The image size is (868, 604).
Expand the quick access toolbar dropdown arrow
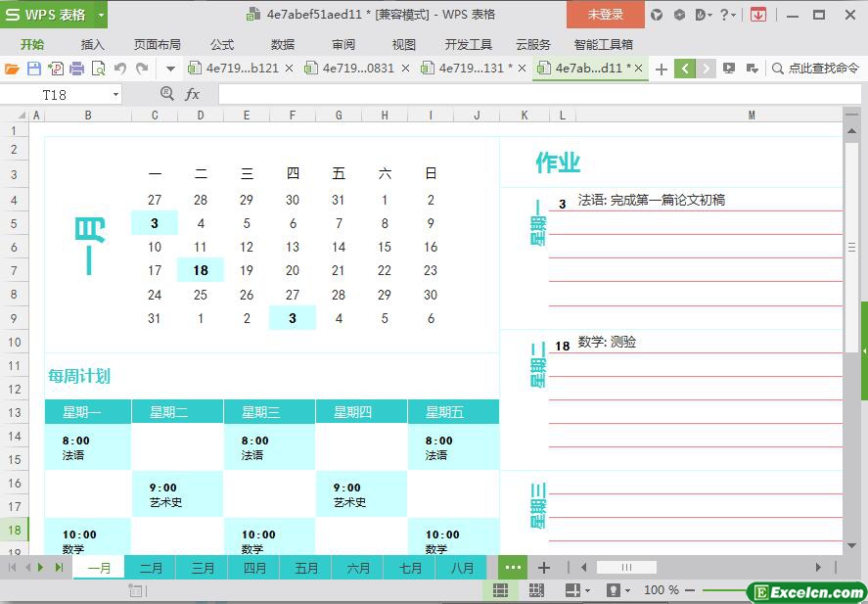[x=170, y=69]
